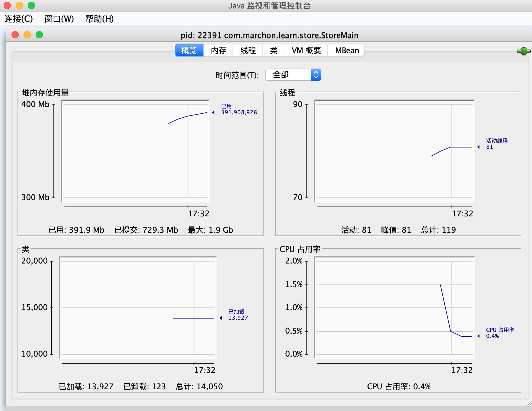
Task: Open the 类 tab
Action: (273, 50)
